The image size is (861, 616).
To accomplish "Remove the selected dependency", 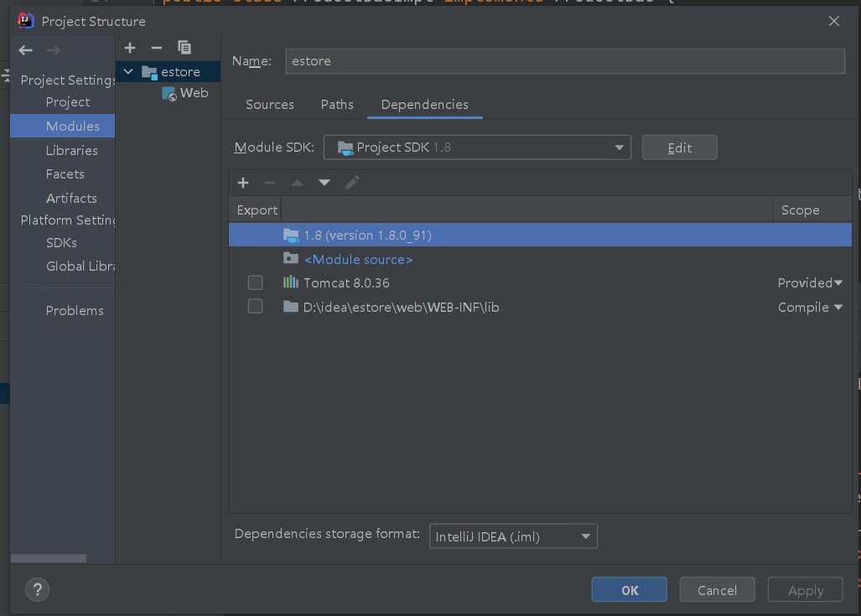I will click(270, 183).
